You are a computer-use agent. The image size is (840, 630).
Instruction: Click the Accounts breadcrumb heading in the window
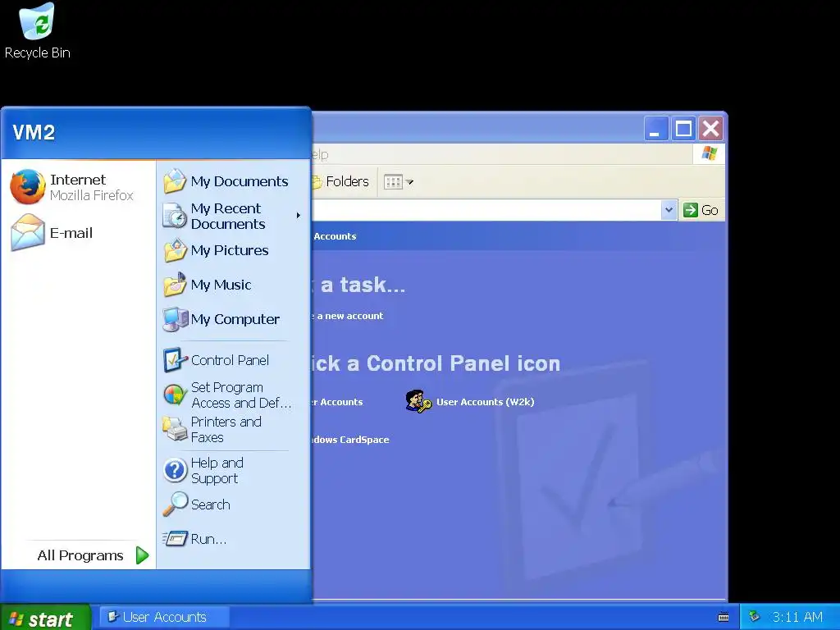click(335, 236)
